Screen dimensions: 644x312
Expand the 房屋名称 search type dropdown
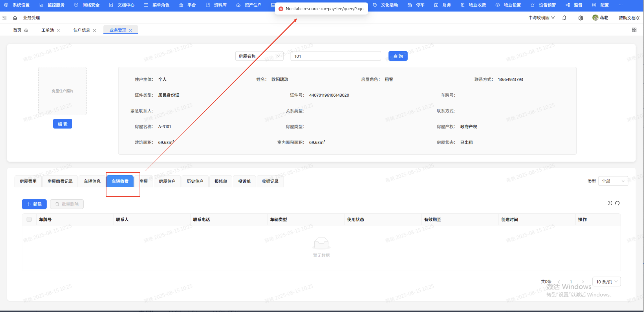pyautogui.click(x=259, y=56)
